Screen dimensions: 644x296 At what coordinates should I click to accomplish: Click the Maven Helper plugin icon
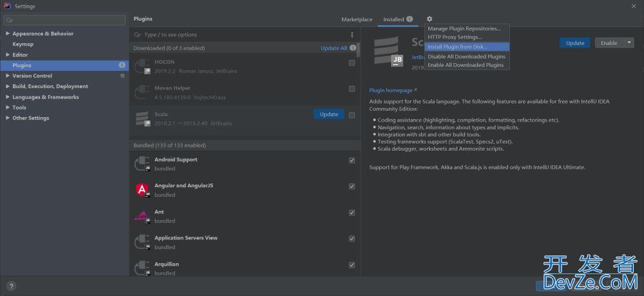pyautogui.click(x=142, y=93)
